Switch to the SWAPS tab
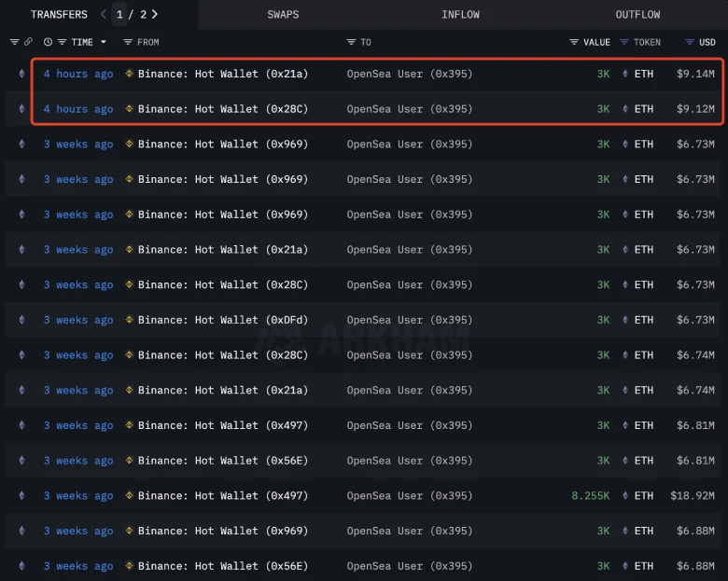Image resolution: width=728 pixels, height=581 pixels. [x=283, y=14]
